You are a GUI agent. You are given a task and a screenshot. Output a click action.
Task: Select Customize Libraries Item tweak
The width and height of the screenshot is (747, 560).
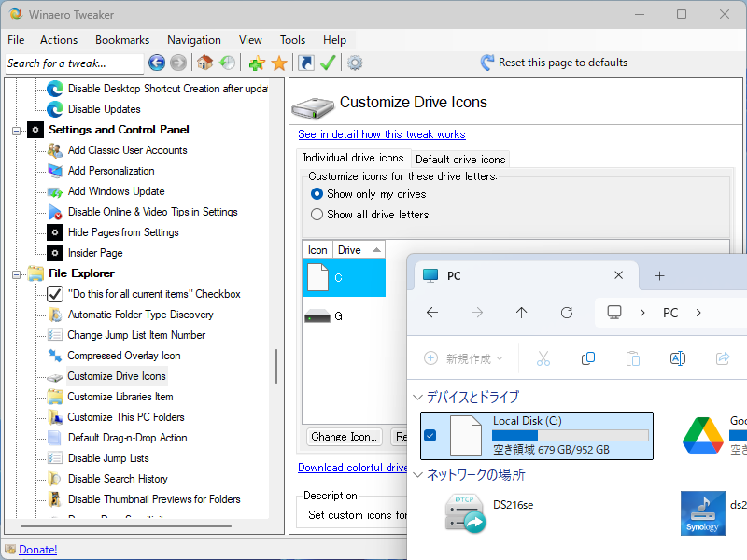tap(120, 397)
